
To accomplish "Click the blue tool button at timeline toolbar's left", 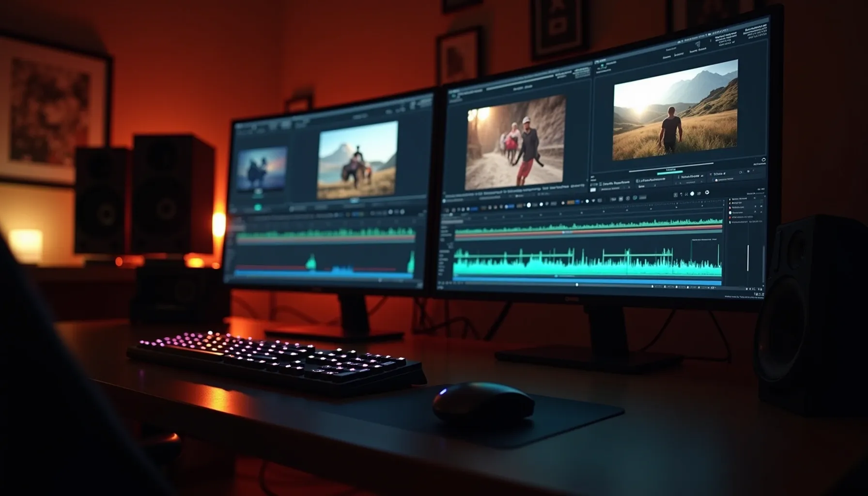I will pyautogui.click(x=474, y=209).
